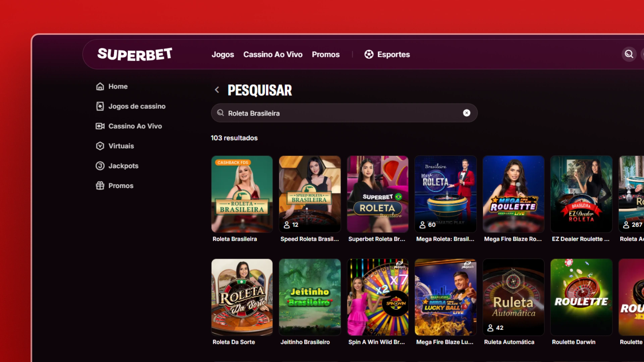Click the Home house icon in sidebar
This screenshot has height=362, width=644.
pos(100,86)
